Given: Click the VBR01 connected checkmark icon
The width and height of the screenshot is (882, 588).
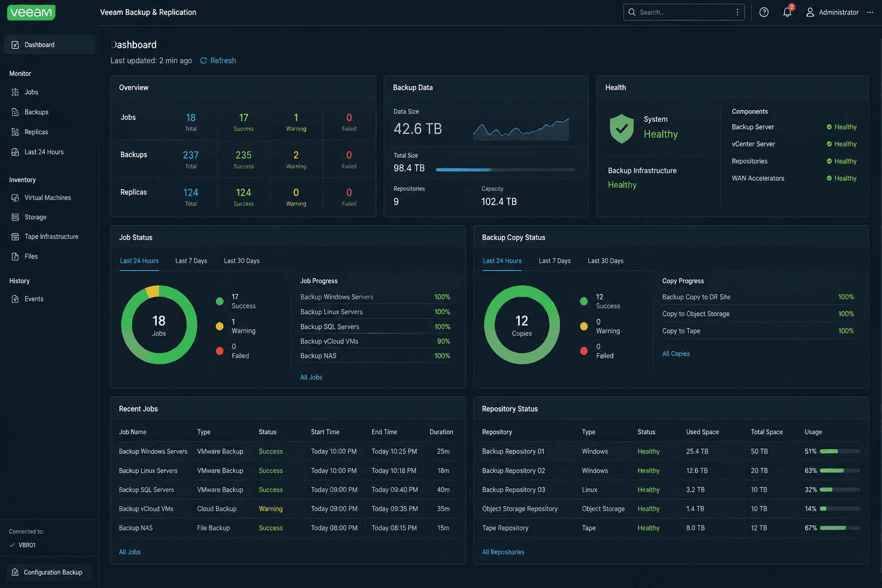Looking at the screenshot, I should click(x=13, y=546).
